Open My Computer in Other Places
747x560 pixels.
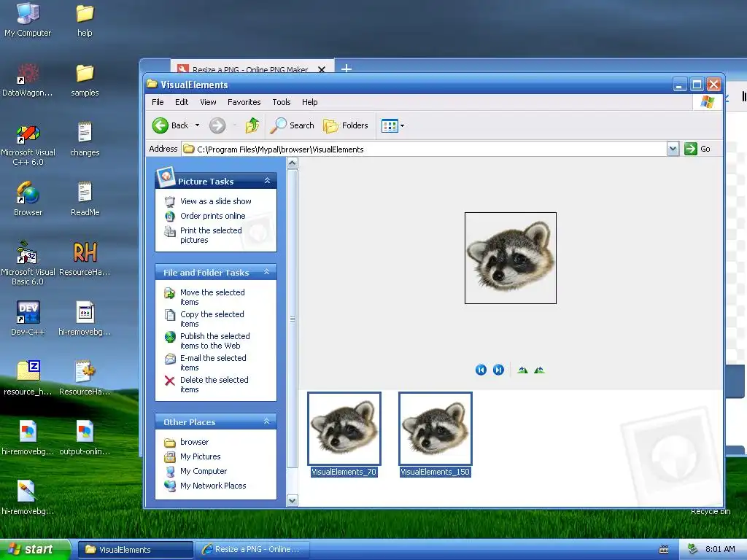(204, 471)
